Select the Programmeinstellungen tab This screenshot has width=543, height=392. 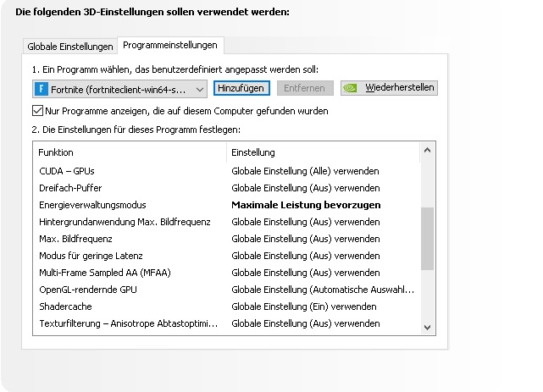click(x=170, y=46)
